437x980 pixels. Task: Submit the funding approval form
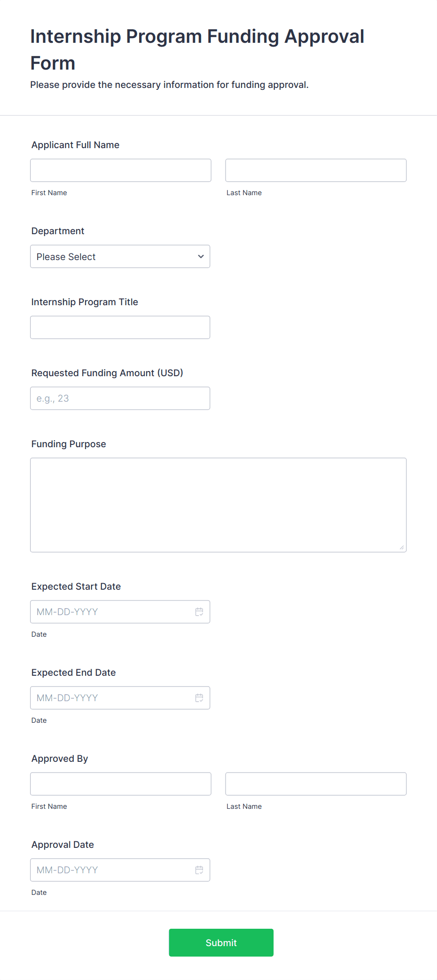click(x=221, y=942)
